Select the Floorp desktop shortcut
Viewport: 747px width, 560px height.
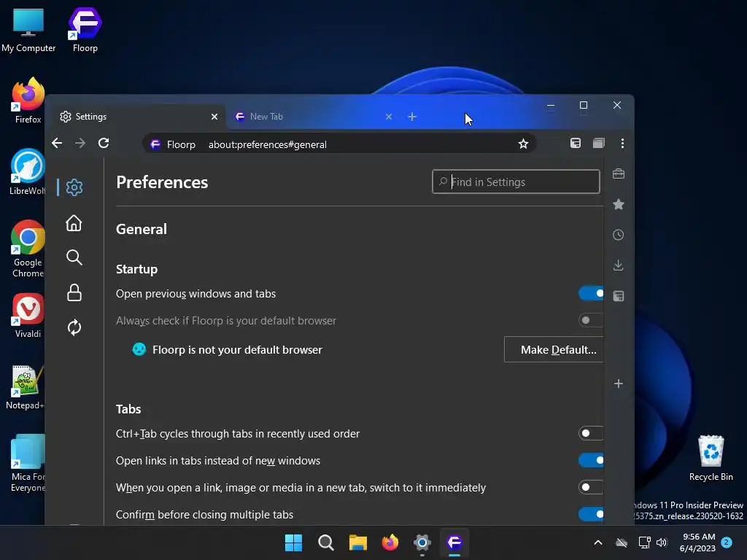(85, 29)
